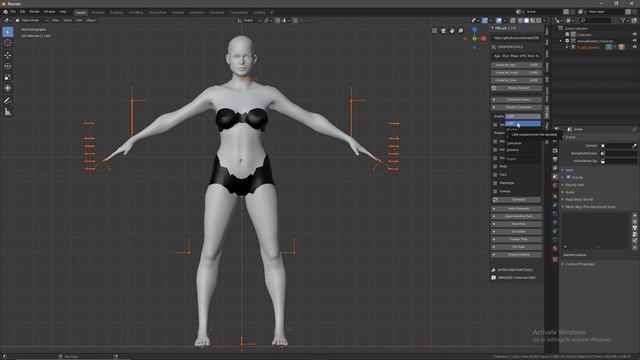Select the Select Box tool
640x360 pixels.
[x=7, y=32]
